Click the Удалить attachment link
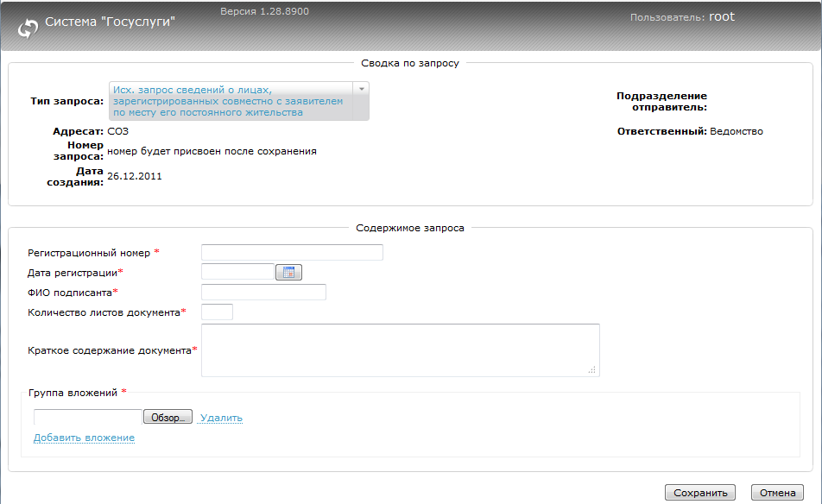 (221, 418)
